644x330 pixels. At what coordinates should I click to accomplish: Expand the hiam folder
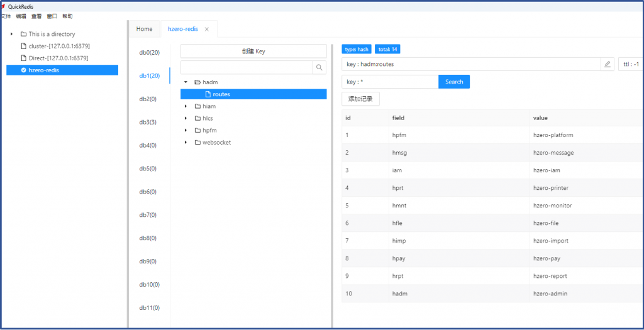pyautogui.click(x=186, y=106)
